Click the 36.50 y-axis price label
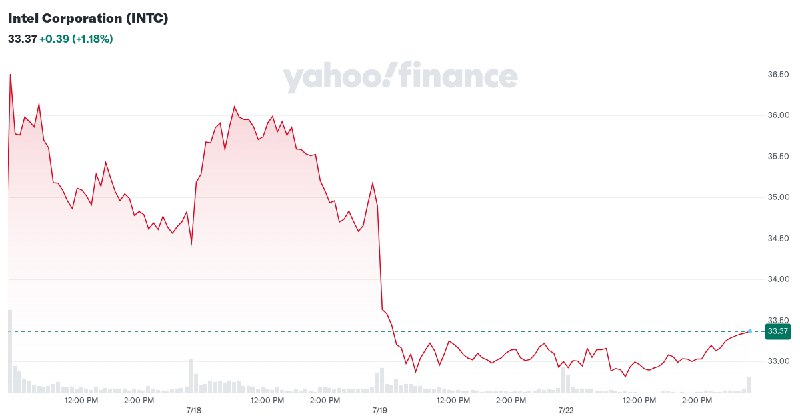The image size is (800, 420). (778, 74)
